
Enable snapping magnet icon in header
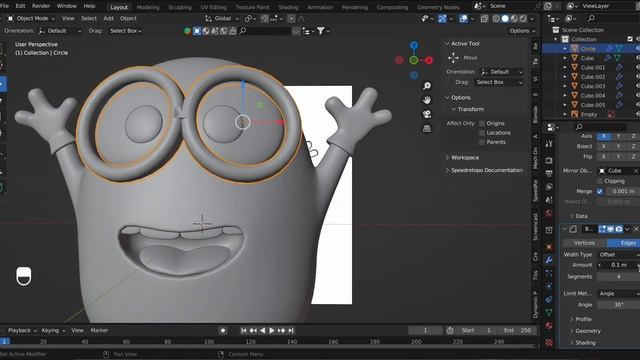click(x=264, y=18)
